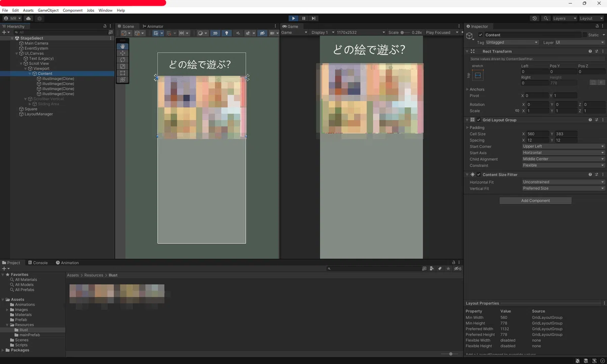
Task: Open the Layout dropdown in top toolbar
Action: click(592, 18)
